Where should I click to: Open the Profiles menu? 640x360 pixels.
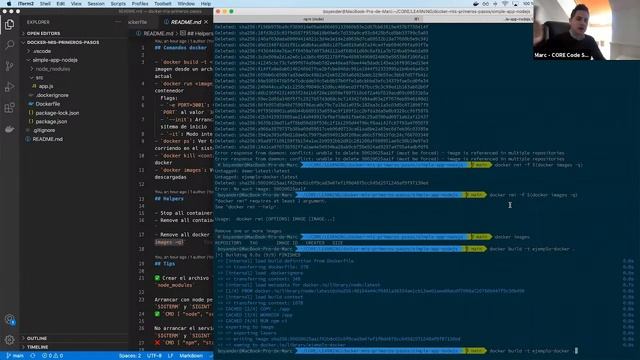[140, 4]
